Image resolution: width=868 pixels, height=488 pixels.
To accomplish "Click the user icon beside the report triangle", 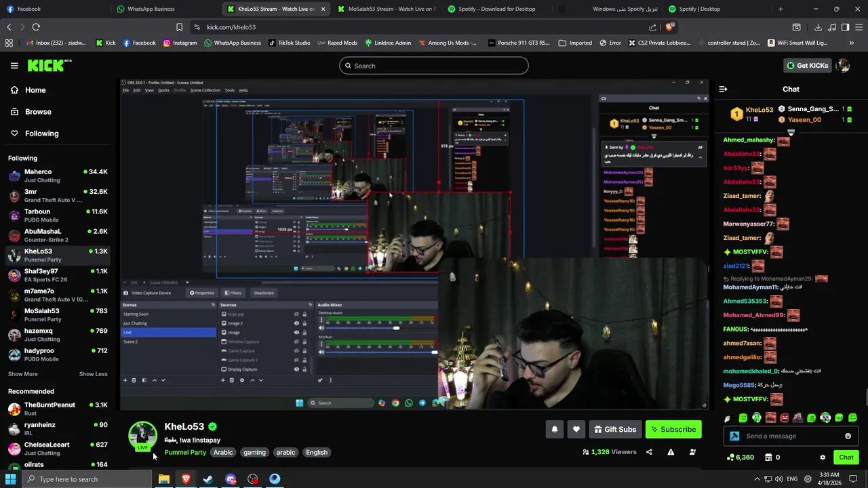I will coord(692,452).
